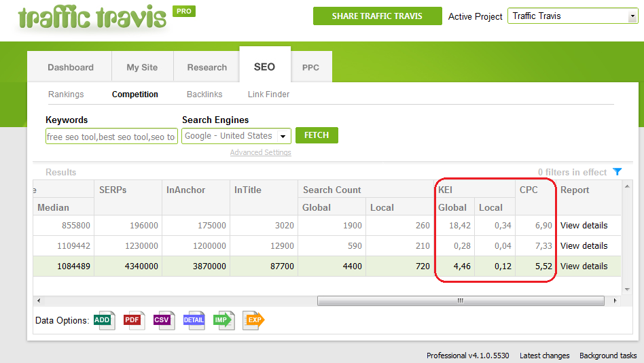This screenshot has height=363, width=644.
Task: Open the results filter funnel icon
Action: click(x=618, y=172)
